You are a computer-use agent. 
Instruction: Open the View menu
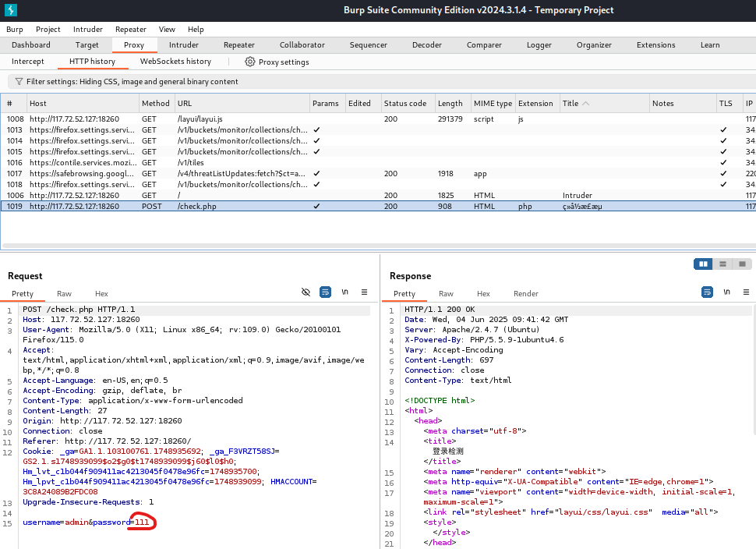(x=167, y=30)
